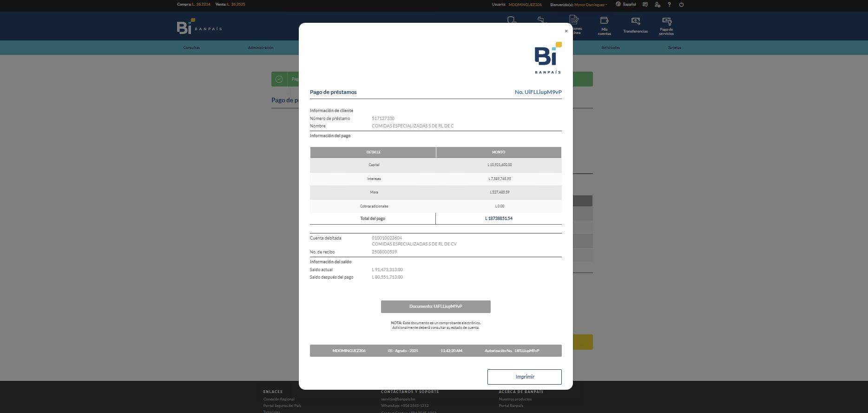This screenshot has width=868, height=413.
Task: Click the messages chat icon in top bar
Action: coord(645,5)
